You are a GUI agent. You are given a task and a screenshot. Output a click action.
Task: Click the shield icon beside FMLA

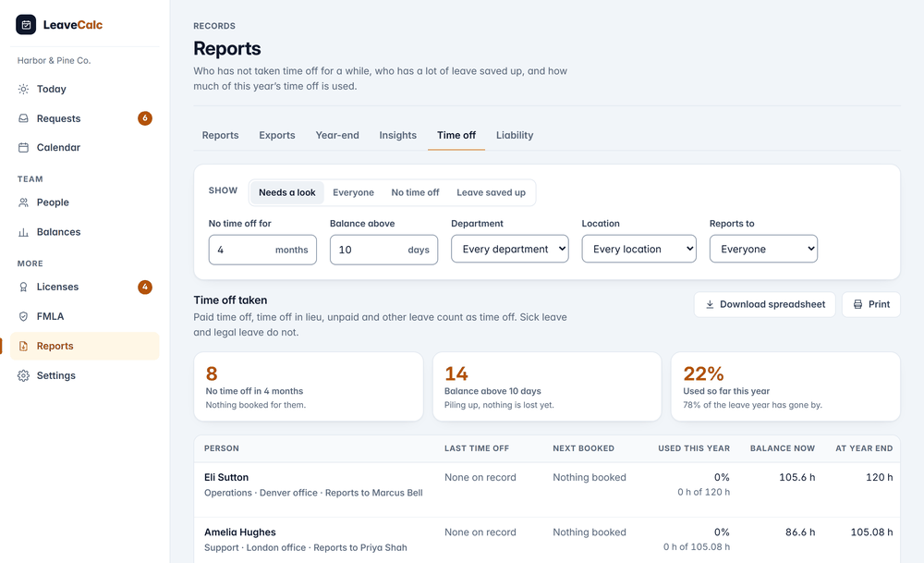pos(23,316)
